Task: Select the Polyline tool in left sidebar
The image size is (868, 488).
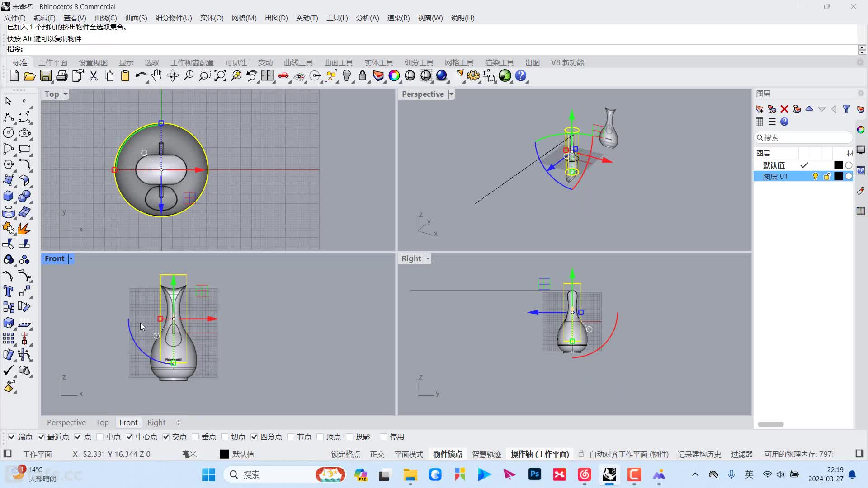Action: 8,117
